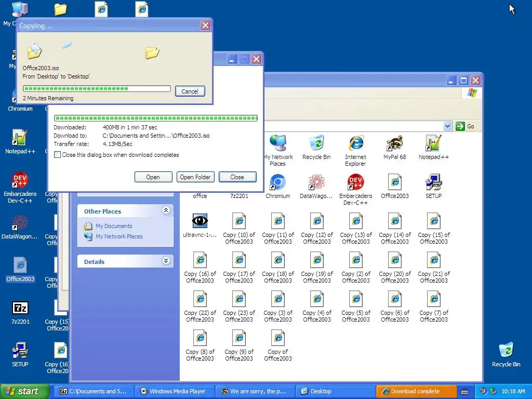Viewport: 532px width, 399px height.
Task: Select 'Copy of Office2003' file in window
Action: (x=278, y=345)
